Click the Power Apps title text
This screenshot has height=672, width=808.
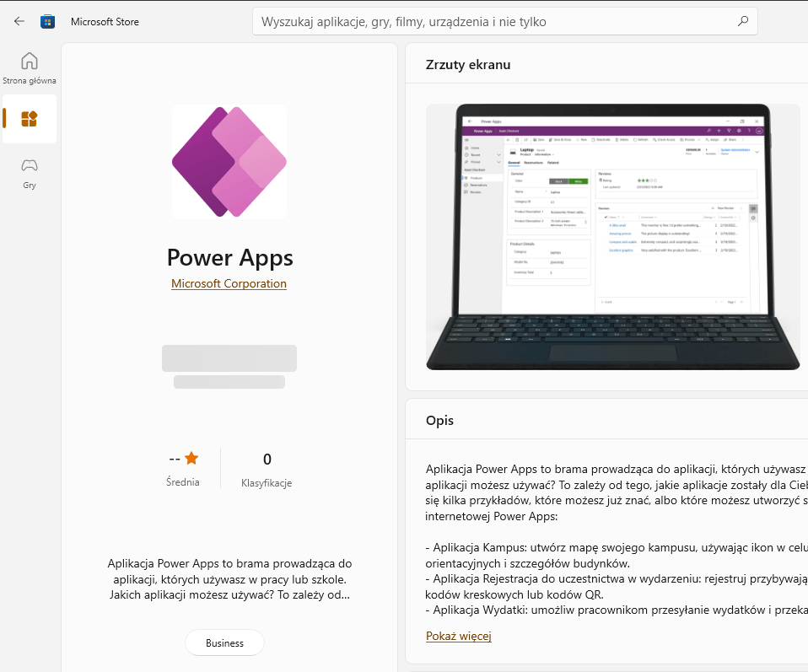229,258
